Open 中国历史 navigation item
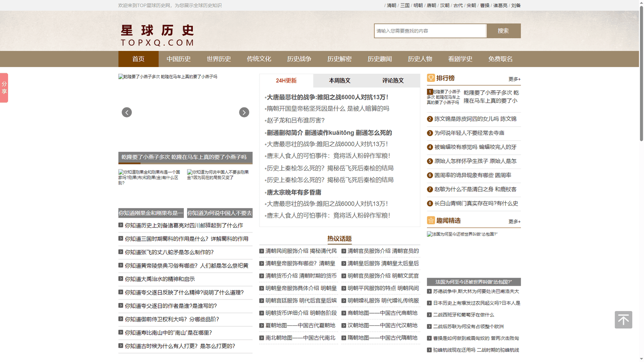The width and height of the screenshot is (644, 362). (178, 59)
